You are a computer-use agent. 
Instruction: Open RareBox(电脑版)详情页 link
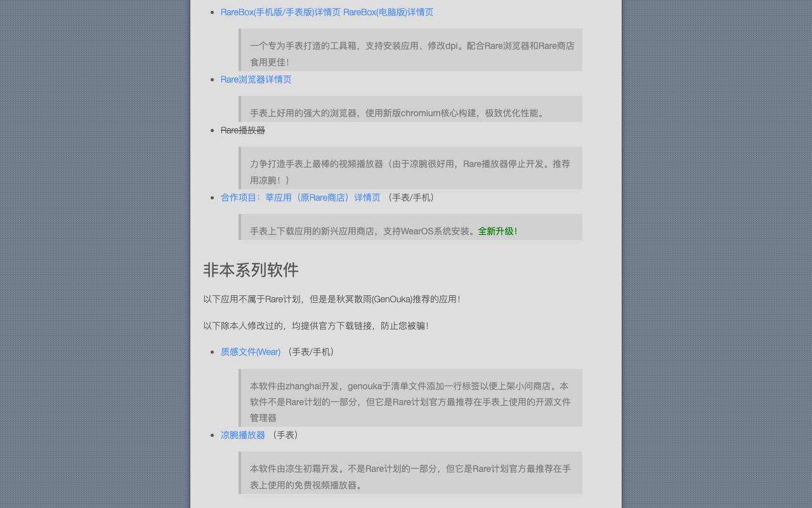tap(388, 12)
